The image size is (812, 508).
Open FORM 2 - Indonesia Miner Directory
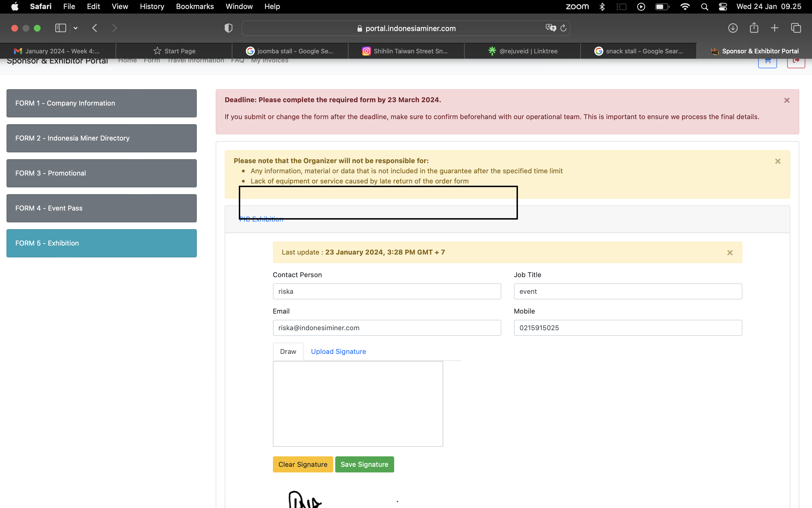102,138
